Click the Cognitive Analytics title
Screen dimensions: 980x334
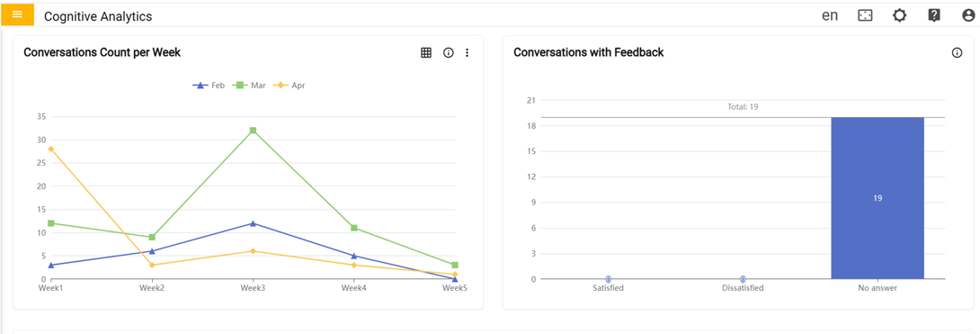[x=98, y=17]
